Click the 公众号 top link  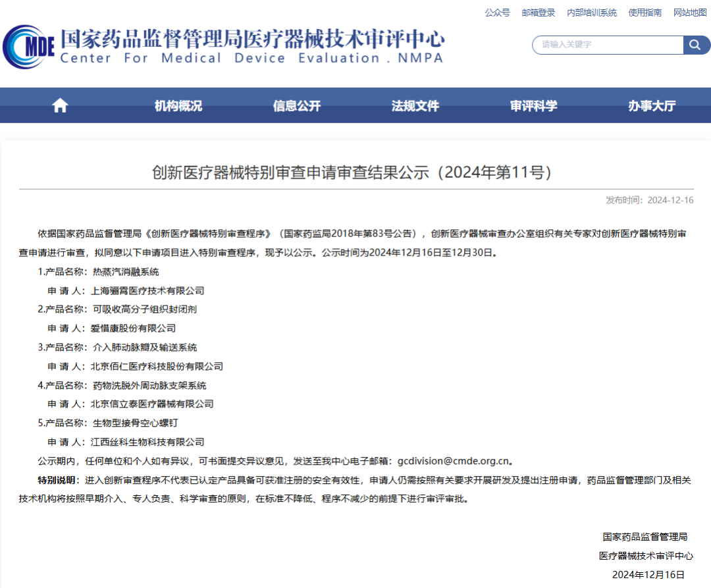point(497,13)
